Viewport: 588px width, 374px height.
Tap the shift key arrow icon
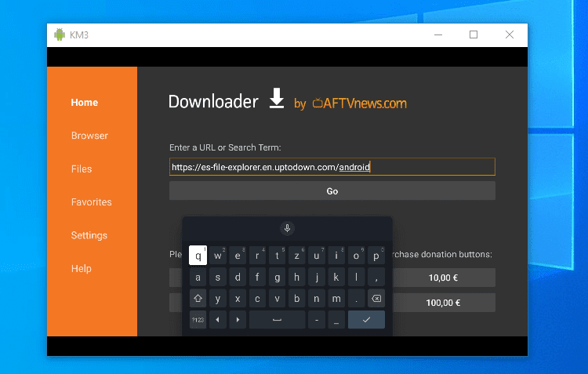[x=198, y=299]
